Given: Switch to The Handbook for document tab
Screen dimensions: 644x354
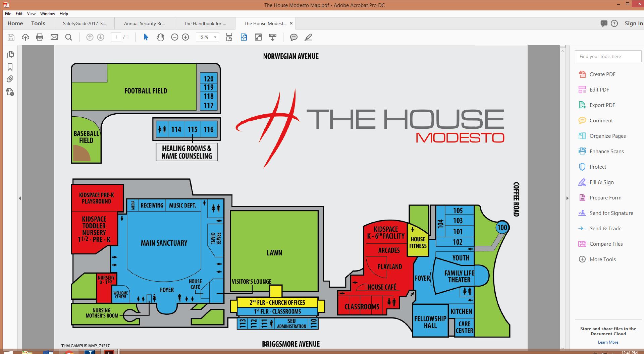Looking at the screenshot, I should click(205, 23).
